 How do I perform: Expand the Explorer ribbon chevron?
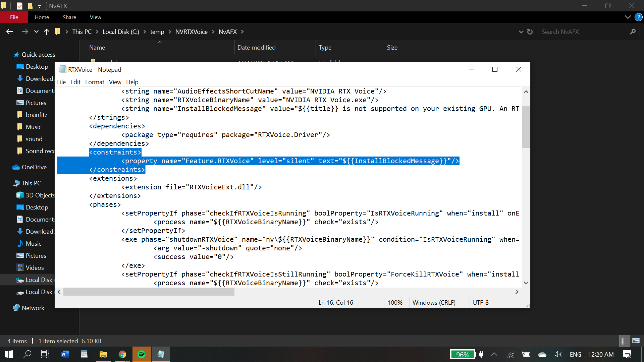pos(628,17)
